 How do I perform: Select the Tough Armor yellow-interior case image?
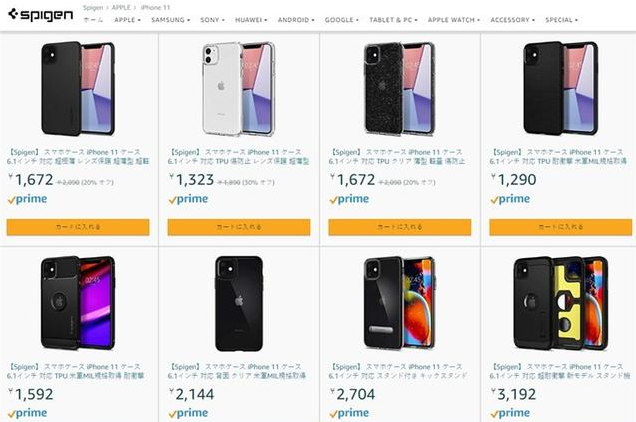[561, 303]
